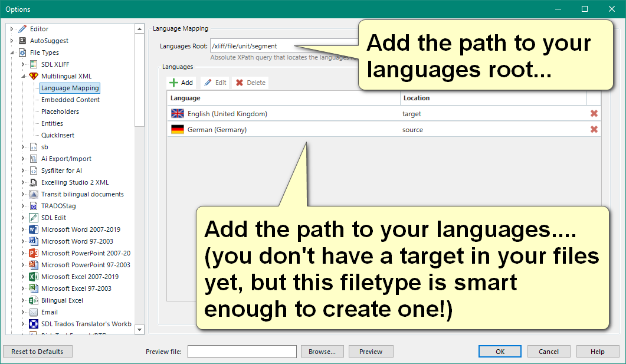Click the Cancel button
The image size is (626, 364).
click(549, 352)
